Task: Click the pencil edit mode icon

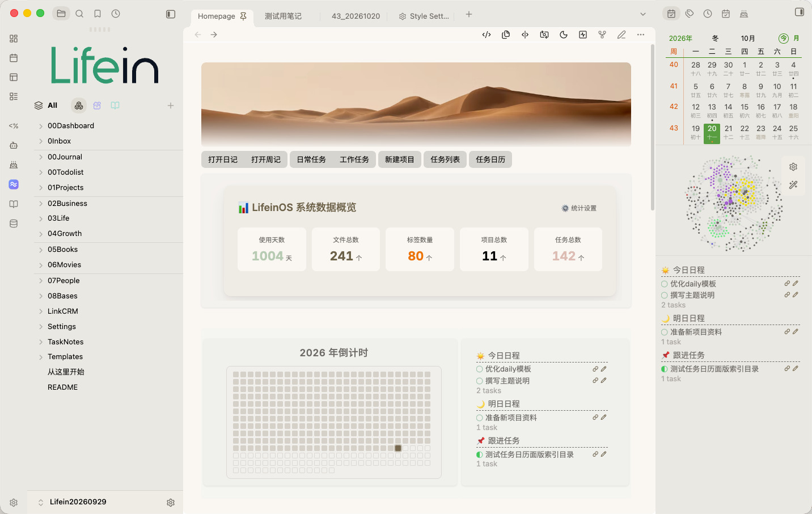Action: pyautogui.click(x=621, y=35)
